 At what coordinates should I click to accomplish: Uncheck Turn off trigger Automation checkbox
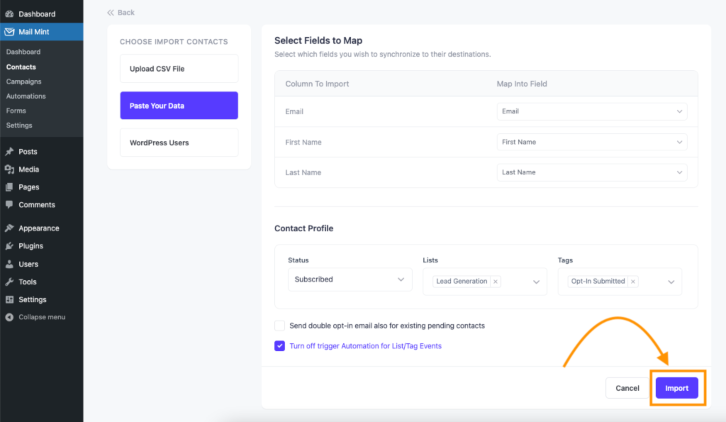click(280, 346)
